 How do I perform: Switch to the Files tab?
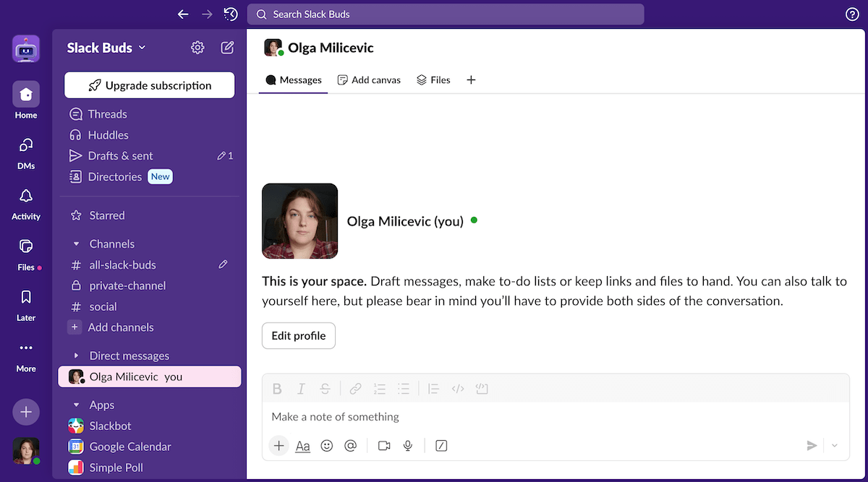[x=433, y=80]
